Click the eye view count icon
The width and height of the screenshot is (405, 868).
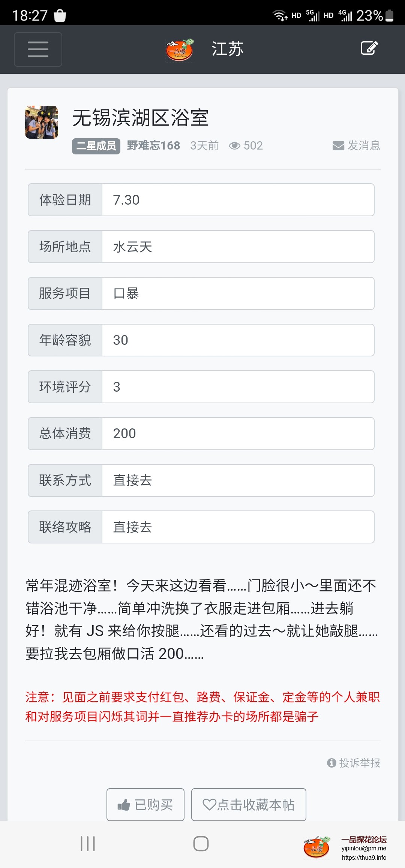pyautogui.click(x=235, y=146)
